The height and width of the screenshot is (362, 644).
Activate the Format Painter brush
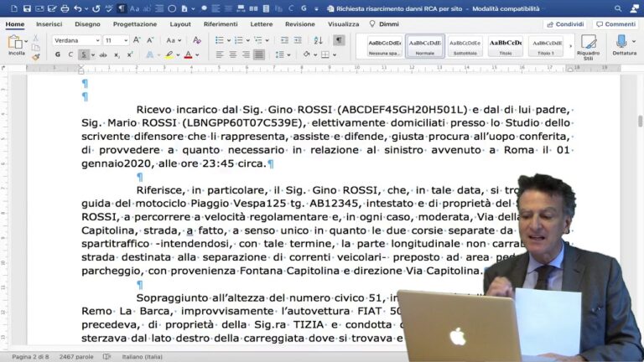pyautogui.click(x=36, y=57)
